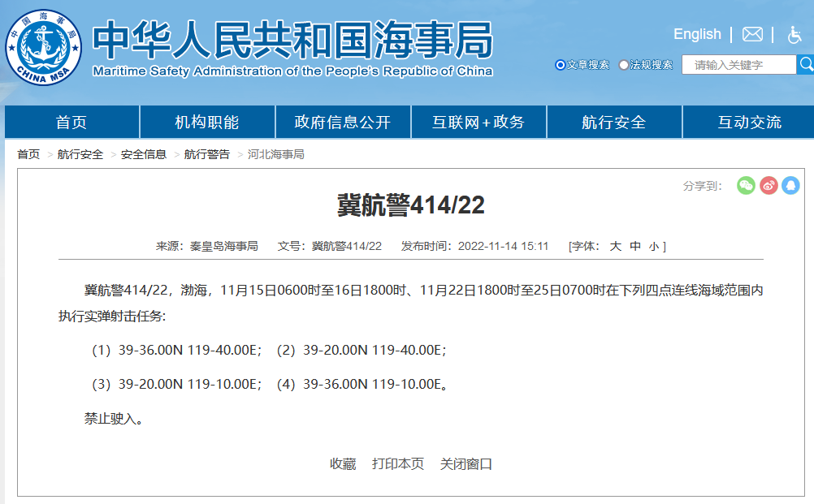Set font size to 中
Viewport: 814px width, 504px height.
635,246
